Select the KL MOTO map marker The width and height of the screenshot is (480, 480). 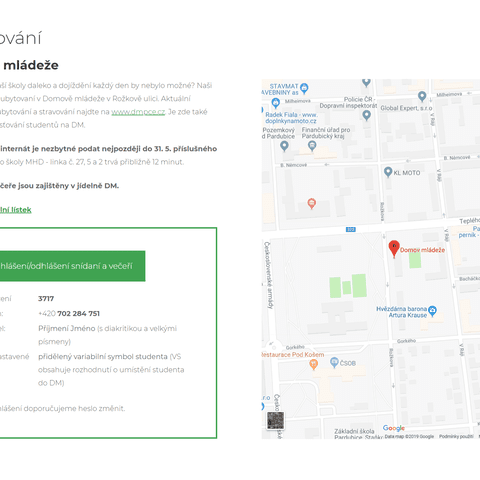388,172
